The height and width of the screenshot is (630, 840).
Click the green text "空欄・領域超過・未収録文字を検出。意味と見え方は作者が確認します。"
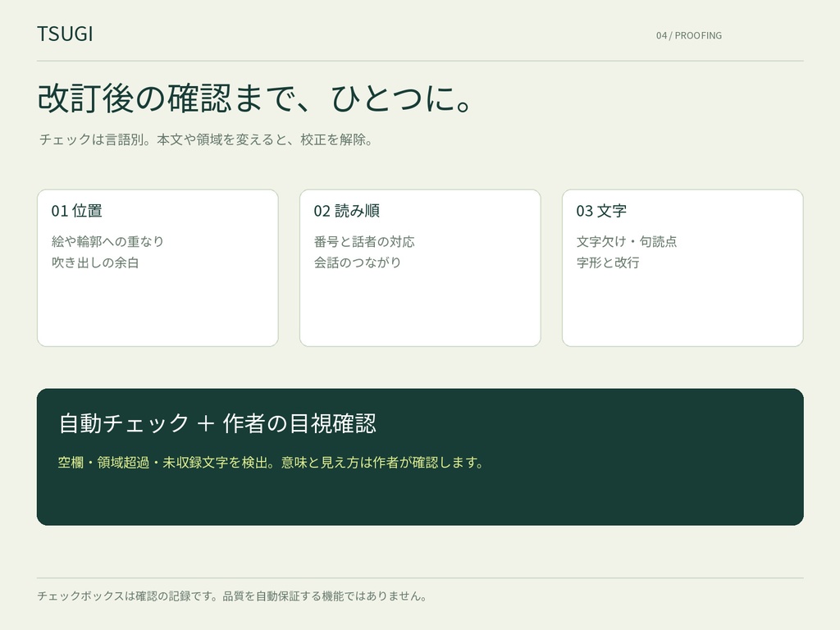[271, 463]
